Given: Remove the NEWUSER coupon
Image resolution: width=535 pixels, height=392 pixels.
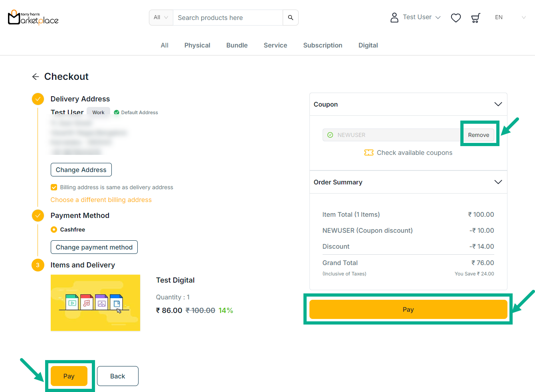Looking at the screenshot, I should point(478,135).
